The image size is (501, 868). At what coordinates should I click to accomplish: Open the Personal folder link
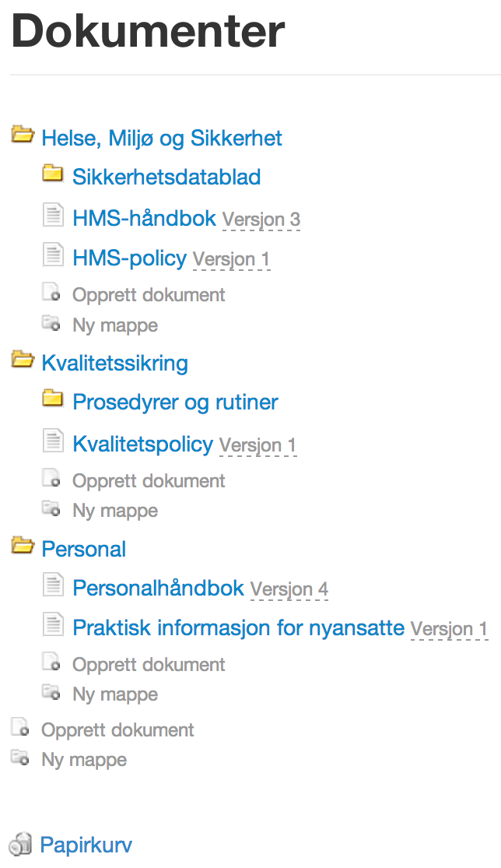(83, 549)
